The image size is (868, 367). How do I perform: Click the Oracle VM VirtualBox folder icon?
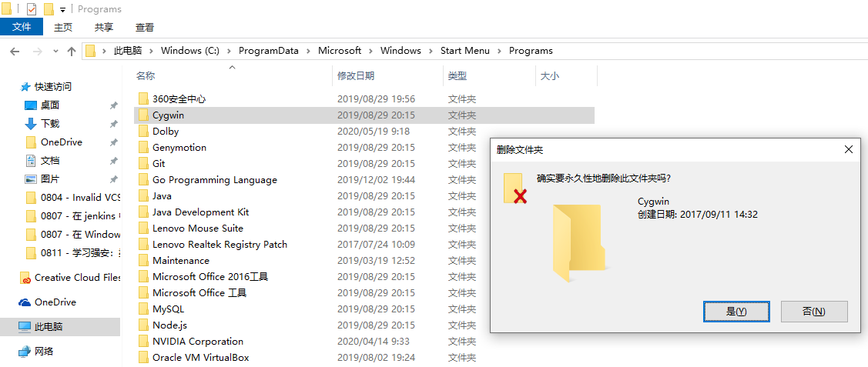tap(143, 358)
